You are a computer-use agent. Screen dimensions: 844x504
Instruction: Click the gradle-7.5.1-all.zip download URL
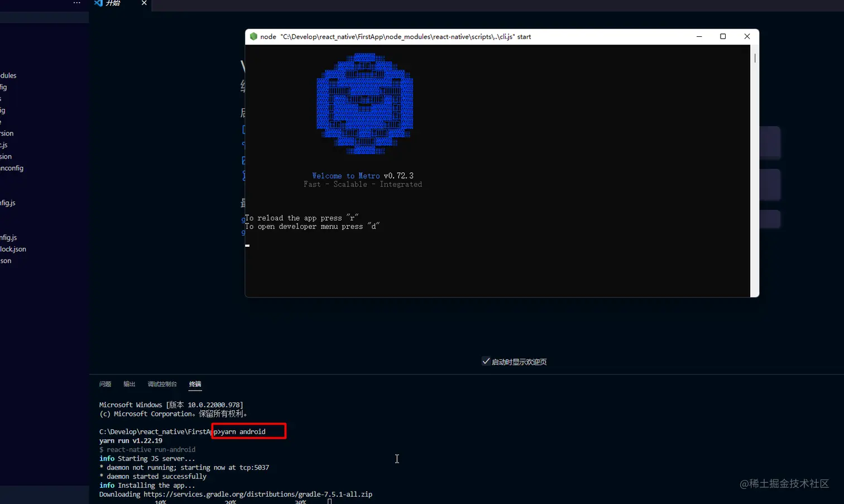258,494
